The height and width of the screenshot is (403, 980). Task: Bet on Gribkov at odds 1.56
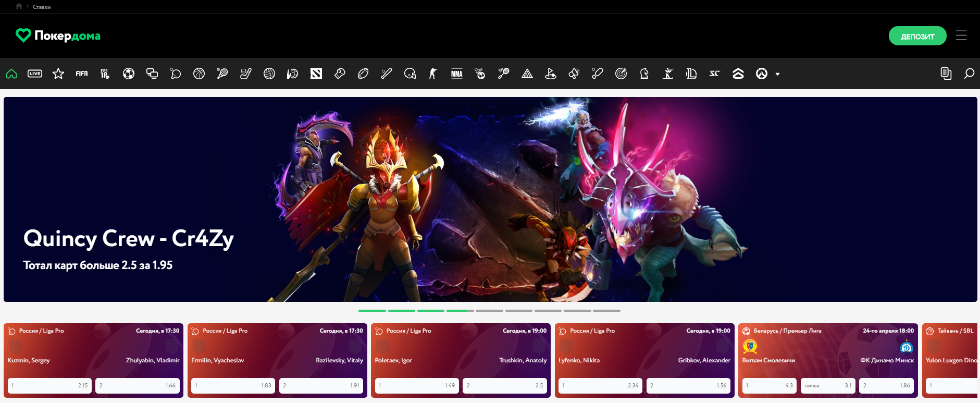pos(688,385)
